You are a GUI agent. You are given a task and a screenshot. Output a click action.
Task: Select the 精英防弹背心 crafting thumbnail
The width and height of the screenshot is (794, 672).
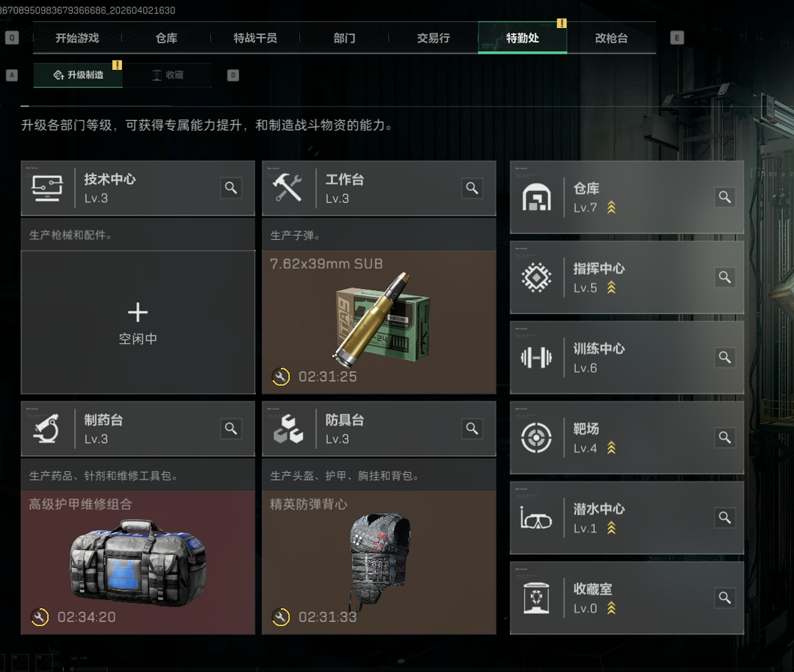(x=379, y=562)
